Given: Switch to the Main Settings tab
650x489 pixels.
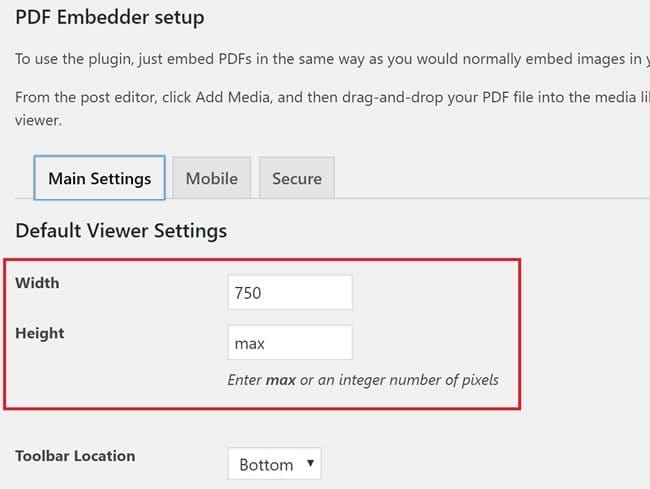Looking at the screenshot, I should coord(99,179).
